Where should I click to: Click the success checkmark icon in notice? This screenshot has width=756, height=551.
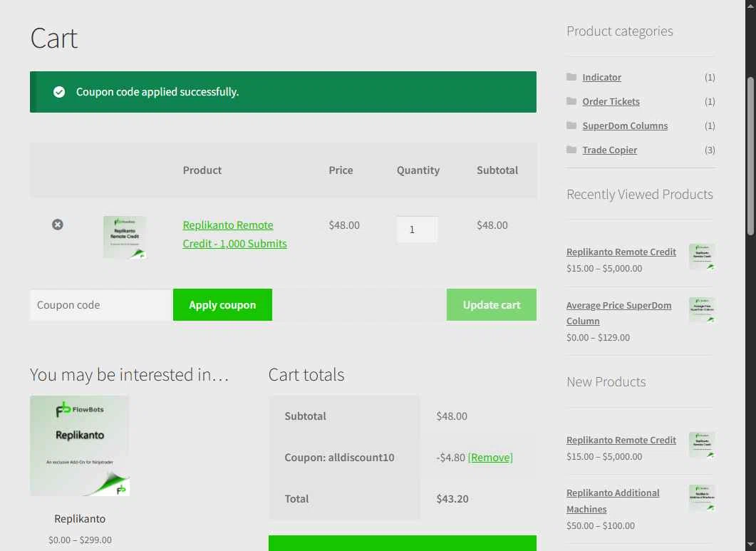tap(59, 92)
